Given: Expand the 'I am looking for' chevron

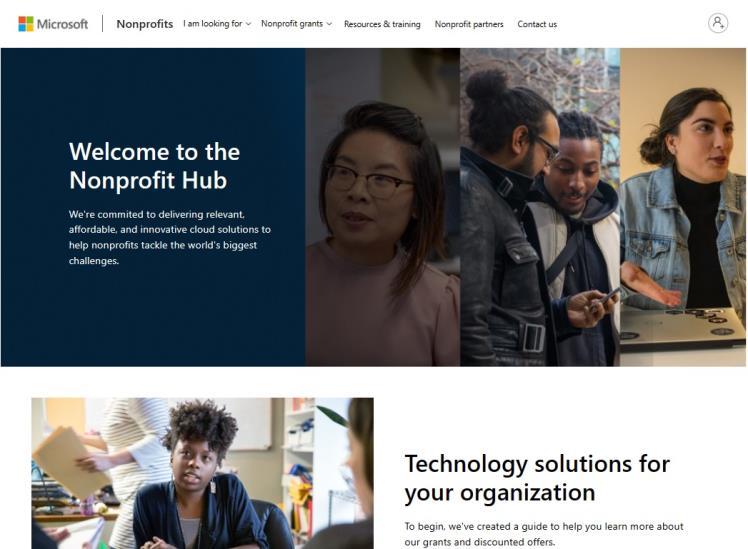Looking at the screenshot, I should 248,24.
